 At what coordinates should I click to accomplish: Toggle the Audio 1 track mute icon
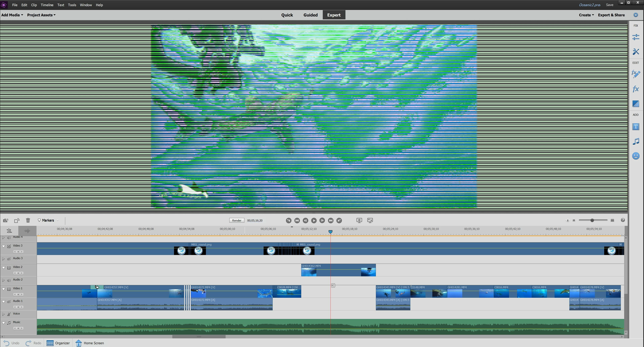coord(9,301)
